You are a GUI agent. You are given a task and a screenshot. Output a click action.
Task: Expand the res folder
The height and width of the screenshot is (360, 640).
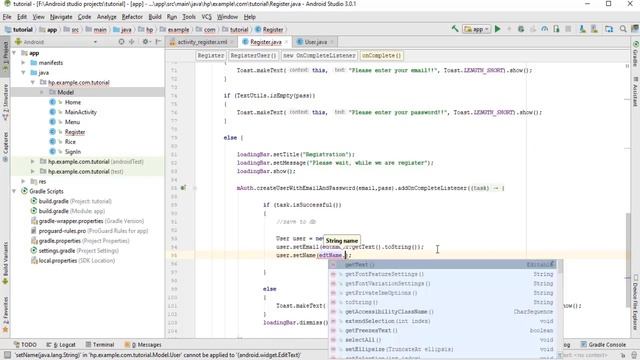coord(23,181)
